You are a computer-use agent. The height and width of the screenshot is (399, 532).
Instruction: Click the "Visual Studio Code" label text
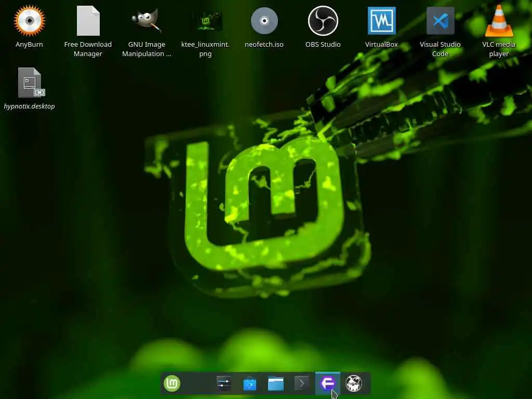click(x=440, y=49)
